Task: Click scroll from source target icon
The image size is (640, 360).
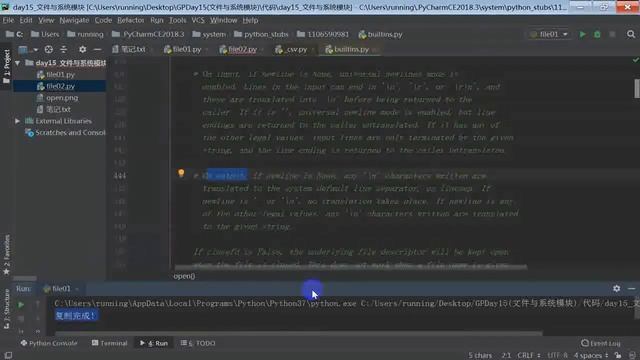Action: pos(49,49)
